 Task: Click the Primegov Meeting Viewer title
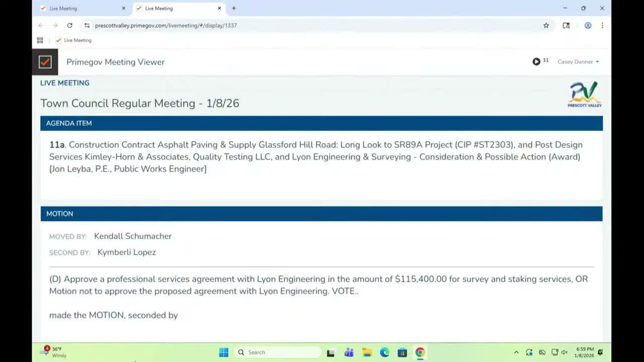[116, 62]
